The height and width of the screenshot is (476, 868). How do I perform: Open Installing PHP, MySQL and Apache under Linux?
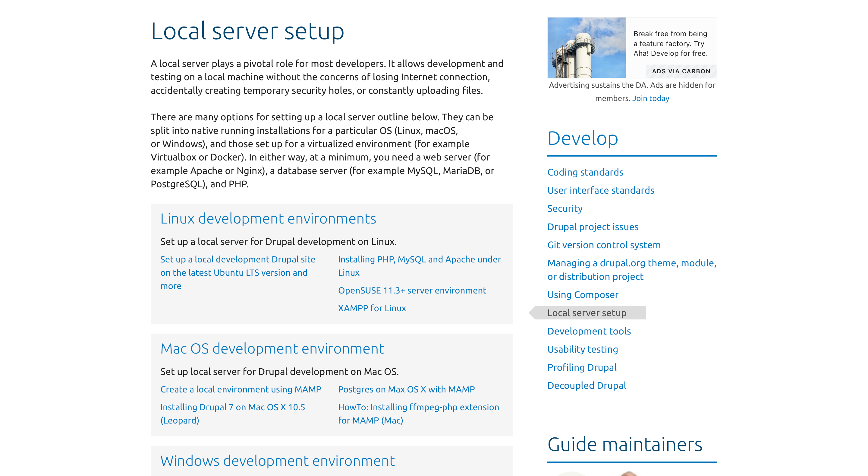[x=419, y=266]
